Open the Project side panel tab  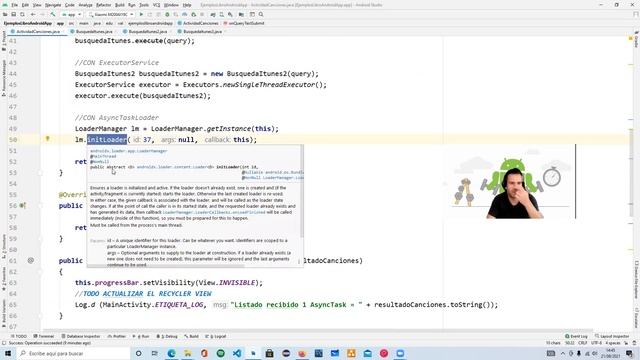[4, 42]
